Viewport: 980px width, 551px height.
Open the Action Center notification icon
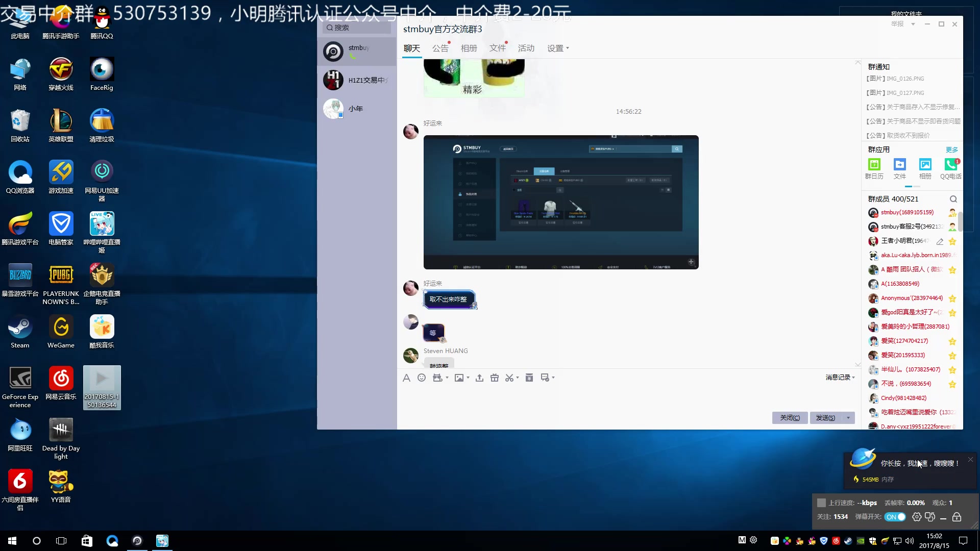coord(963,541)
